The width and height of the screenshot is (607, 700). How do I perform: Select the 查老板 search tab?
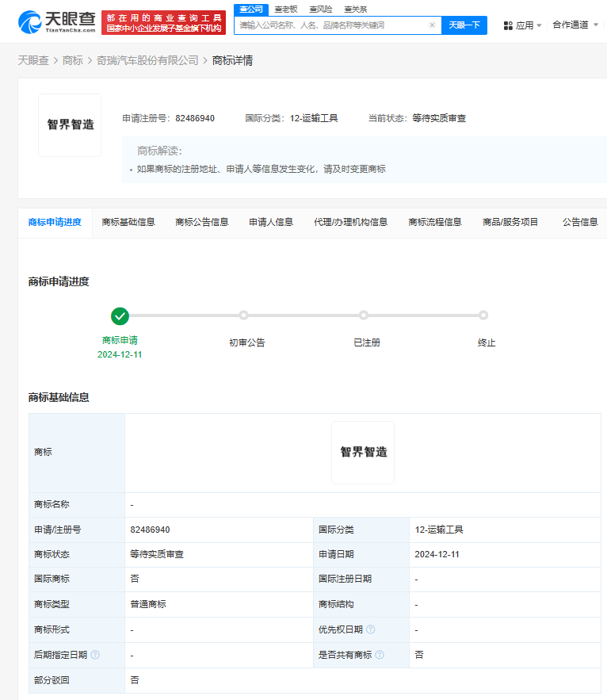[x=285, y=10]
